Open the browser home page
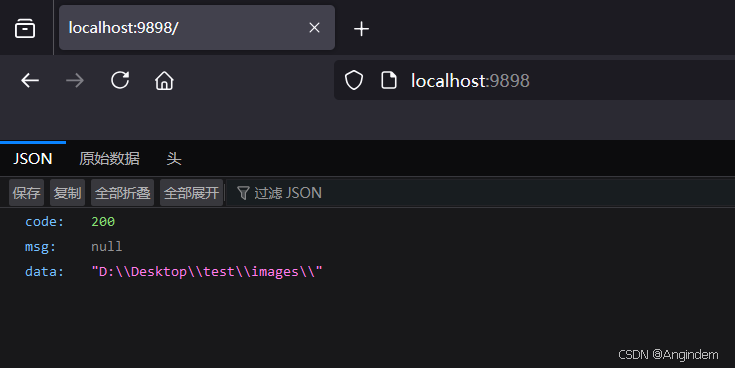This screenshot has height=368, width=735. (x=164, y=81)
